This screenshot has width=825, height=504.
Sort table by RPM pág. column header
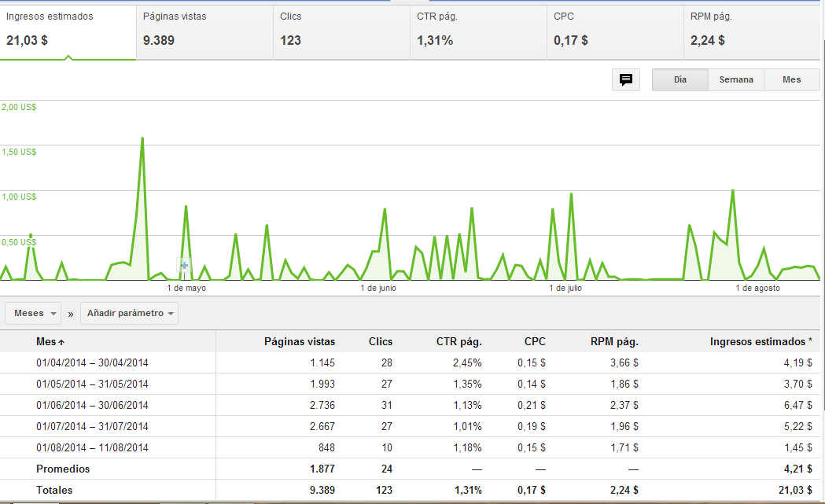point(614,341)
